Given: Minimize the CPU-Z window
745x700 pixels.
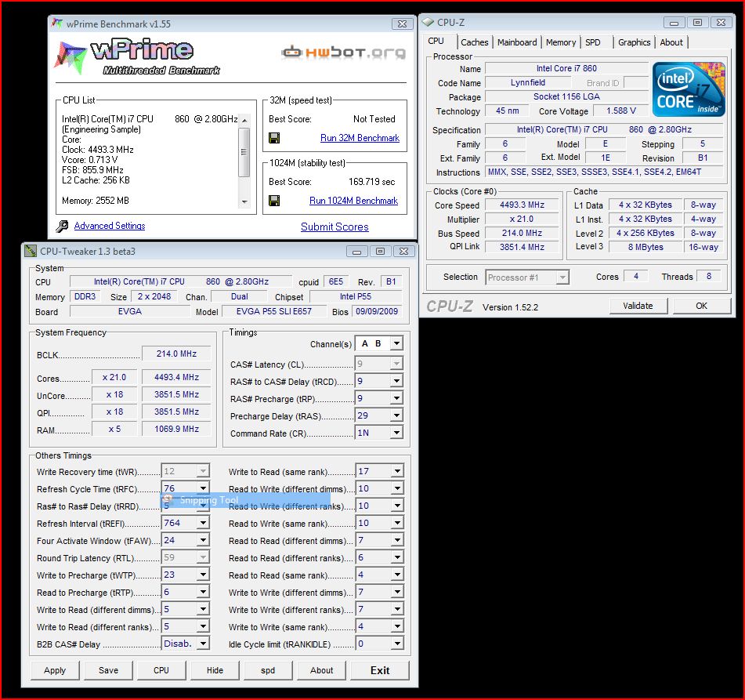Looking at the screenshot, I should pyautogui.click(x=674, y=23).
